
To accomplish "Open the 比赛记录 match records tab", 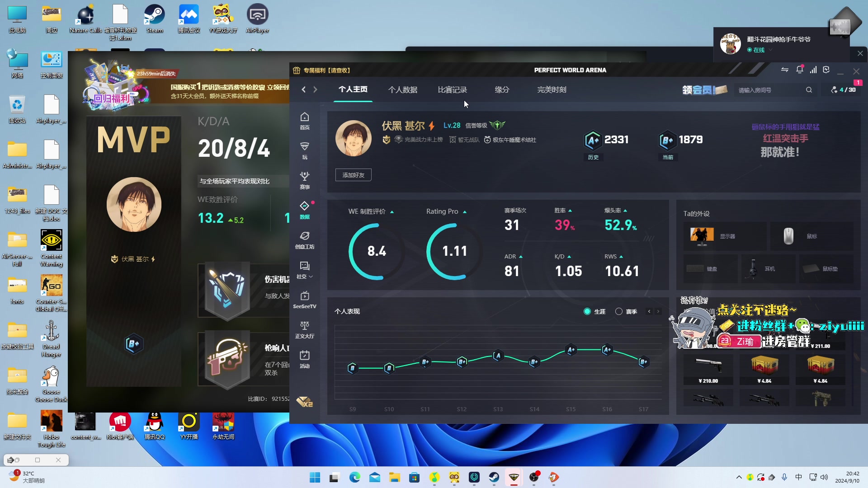I will click(x=453, y=89).
